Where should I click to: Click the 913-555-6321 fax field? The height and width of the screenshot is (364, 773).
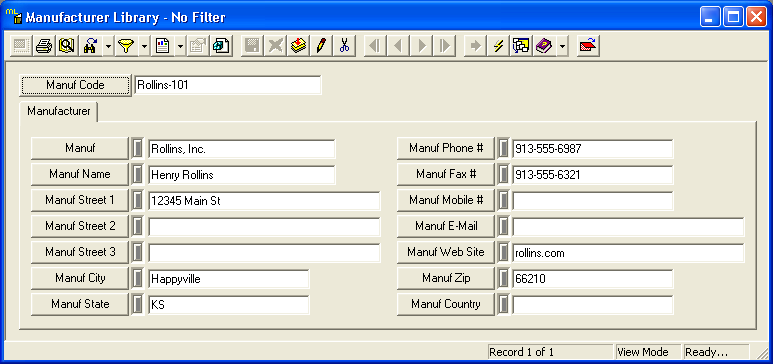coord(593,175)
